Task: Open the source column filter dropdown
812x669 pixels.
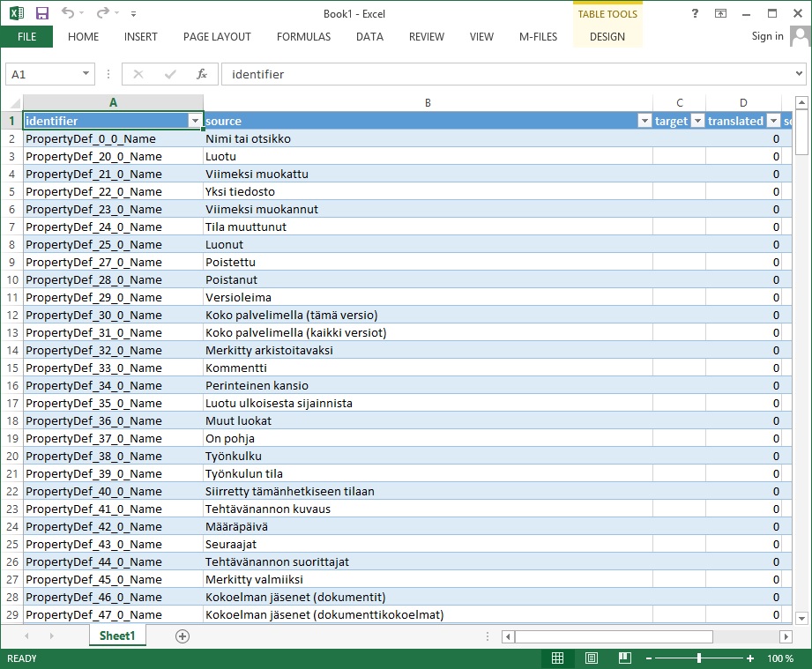Action: [x=644, y=121]
